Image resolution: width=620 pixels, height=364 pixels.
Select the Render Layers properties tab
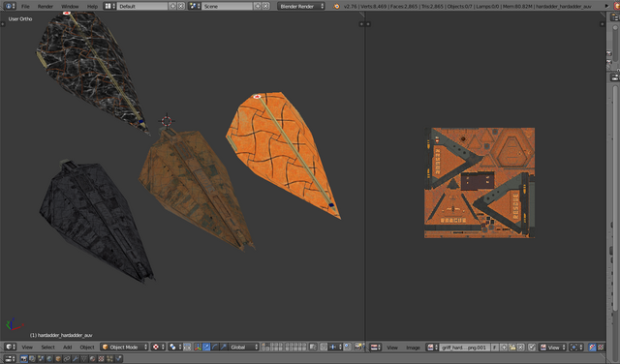tap(32, 359)
